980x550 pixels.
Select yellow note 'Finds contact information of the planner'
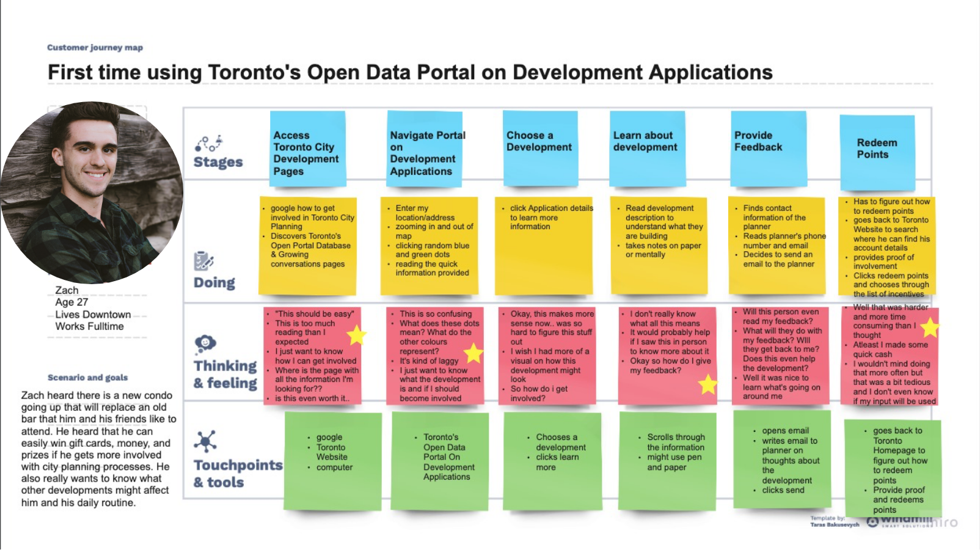[x=777, y=246]
